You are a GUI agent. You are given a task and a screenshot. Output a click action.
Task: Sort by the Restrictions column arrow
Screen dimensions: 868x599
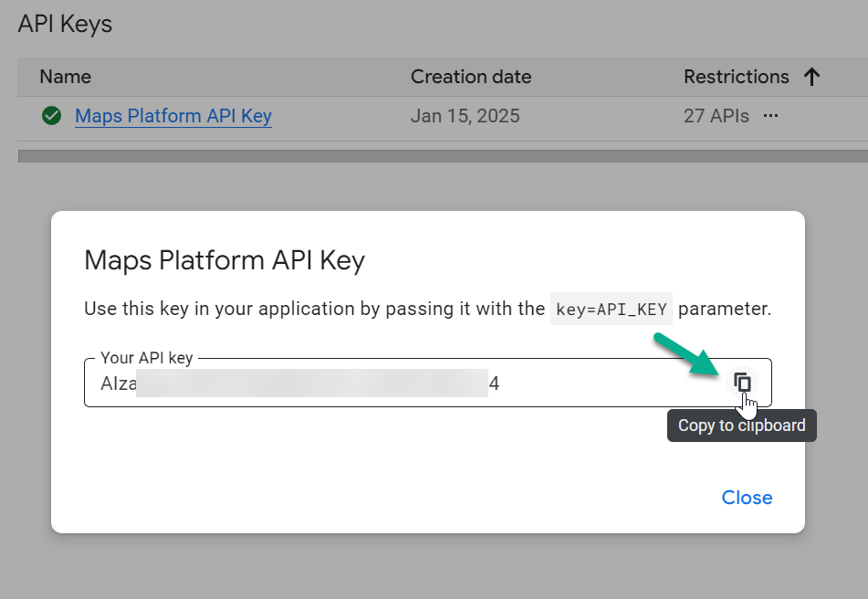(811, 77)
